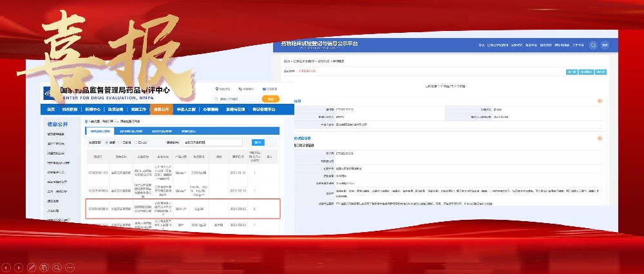Open the 申请人之窗 menu item
The width and height of the screenshot is (644, 274).
coord(186,110)
